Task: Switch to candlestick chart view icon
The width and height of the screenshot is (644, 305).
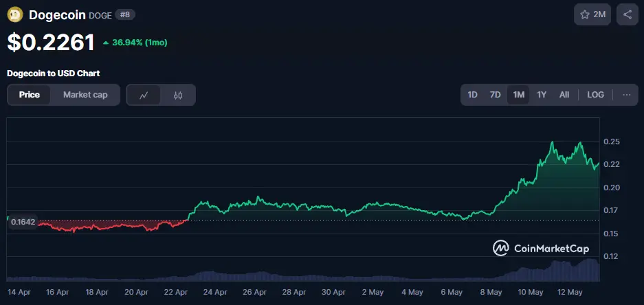Action: [178, 95]
